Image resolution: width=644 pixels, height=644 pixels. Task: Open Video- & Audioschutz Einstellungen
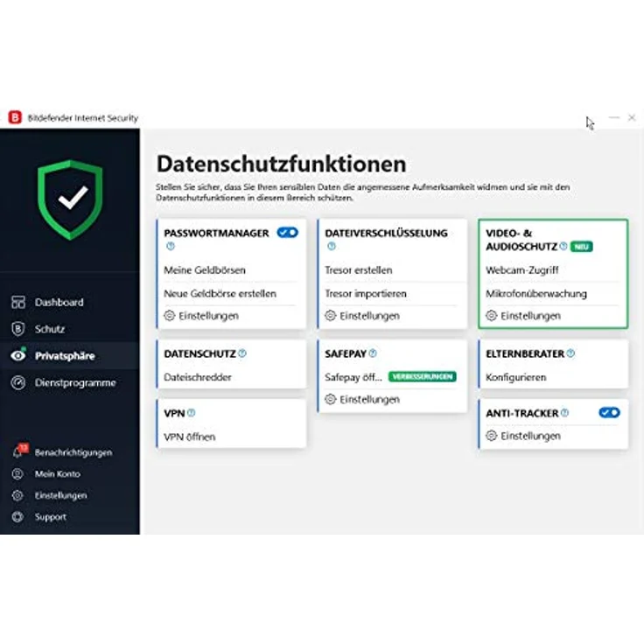(x=530, y=316)
